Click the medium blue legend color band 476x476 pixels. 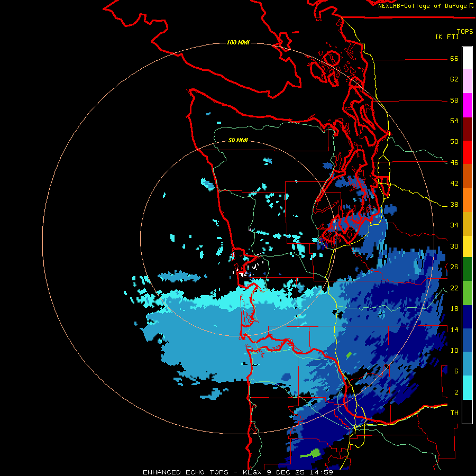467,340
